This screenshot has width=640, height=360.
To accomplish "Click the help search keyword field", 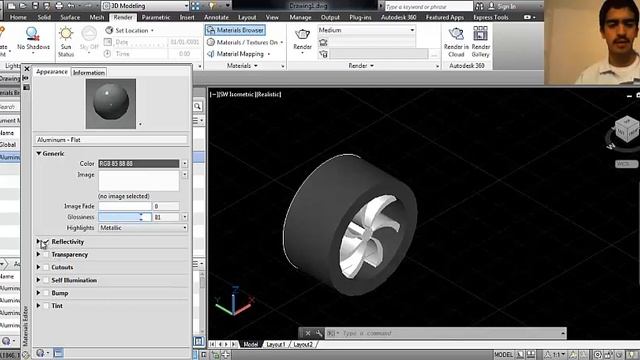I will [x=428, y=6].
